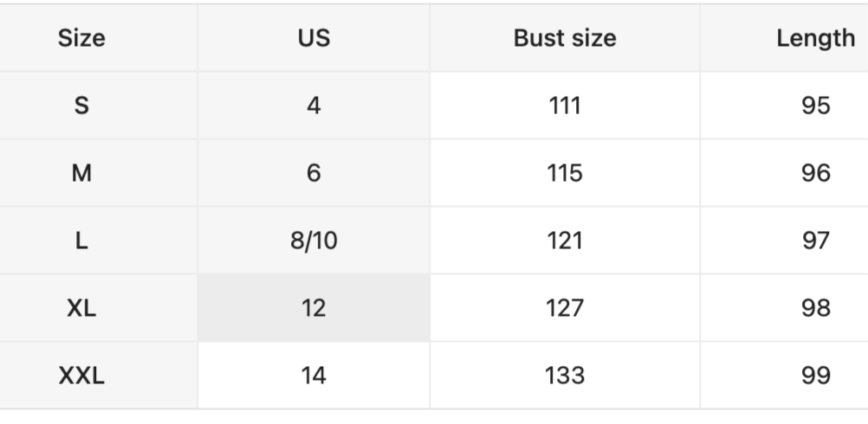This screenshot has width=868, height=424.
Task: Click the highlighted US size 12 cell
Action: coord(313,308)
